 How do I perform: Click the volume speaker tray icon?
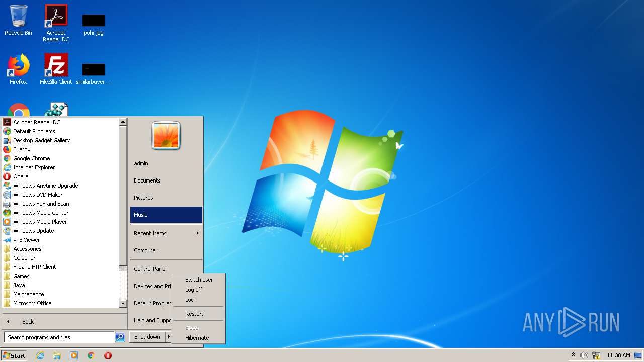tap(584, 355)
